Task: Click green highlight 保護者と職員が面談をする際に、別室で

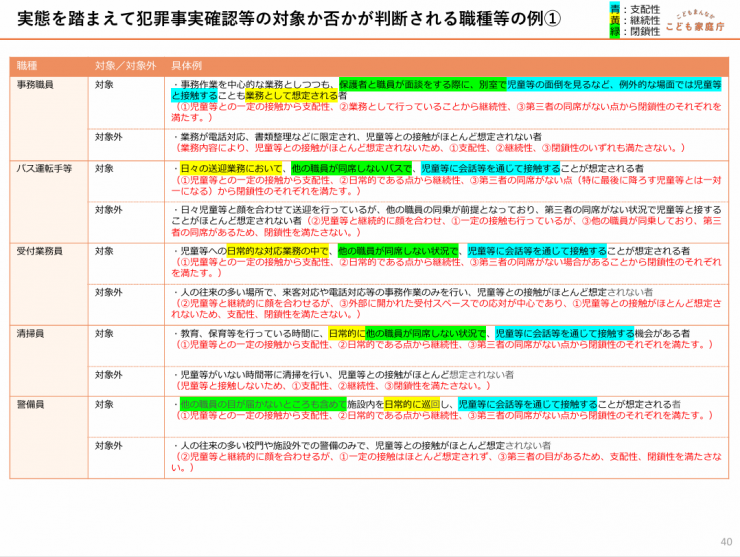Action: pyautogui.click(x=423, y=84)
